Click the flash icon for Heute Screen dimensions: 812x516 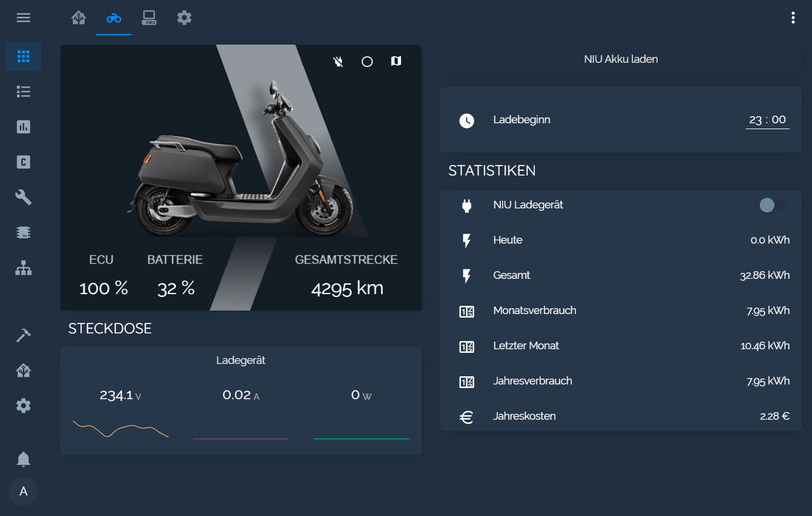467,240
